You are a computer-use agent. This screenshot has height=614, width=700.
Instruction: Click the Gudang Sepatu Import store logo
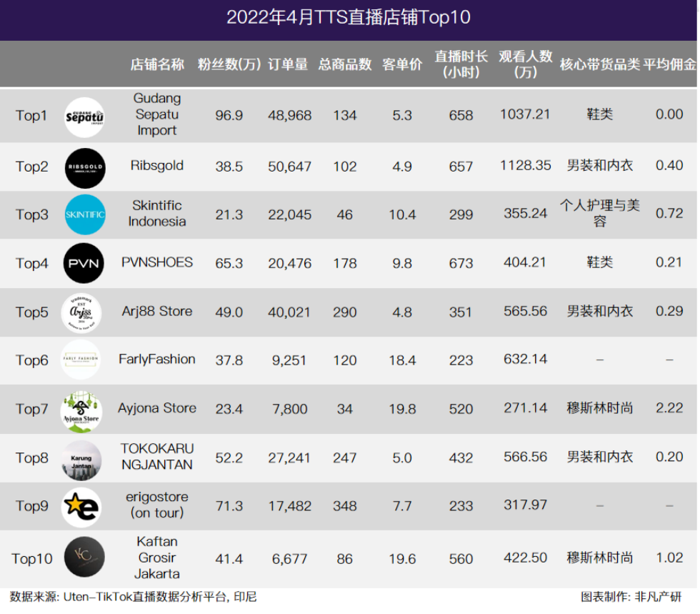[84, 117]
